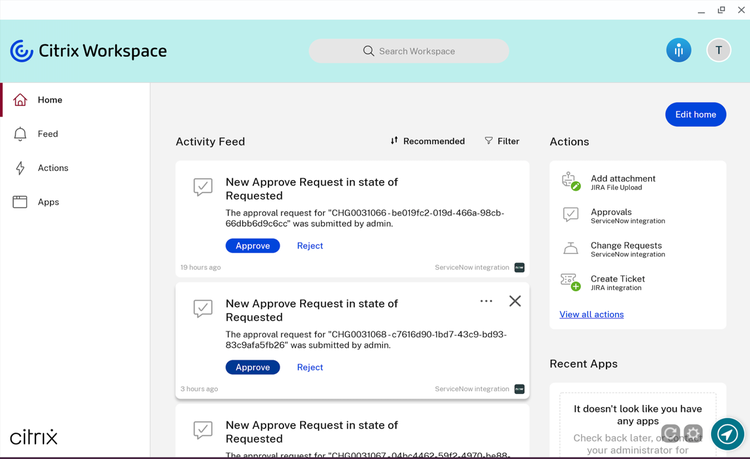
Task: Open the Apps sidebar item
Action: point(75,202)
